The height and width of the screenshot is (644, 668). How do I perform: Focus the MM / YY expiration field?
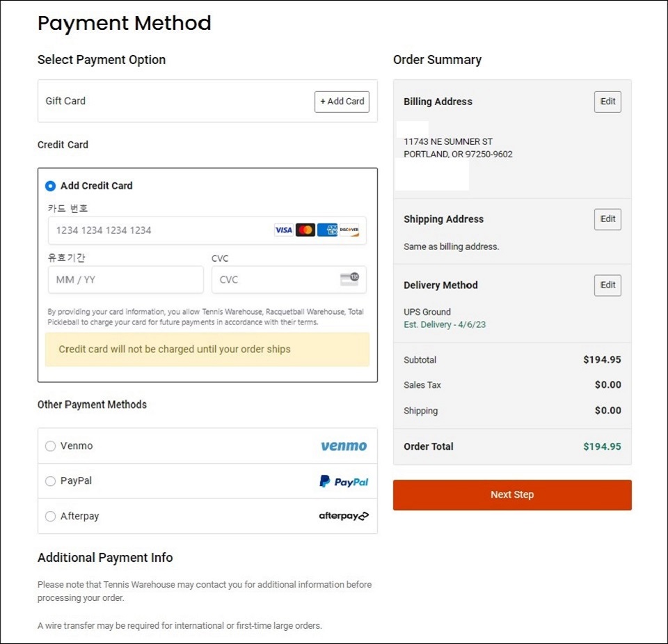[126, 280]
